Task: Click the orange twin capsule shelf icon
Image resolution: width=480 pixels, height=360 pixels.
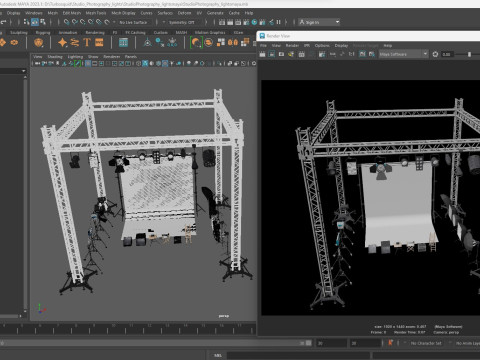Action: [233, 42]
